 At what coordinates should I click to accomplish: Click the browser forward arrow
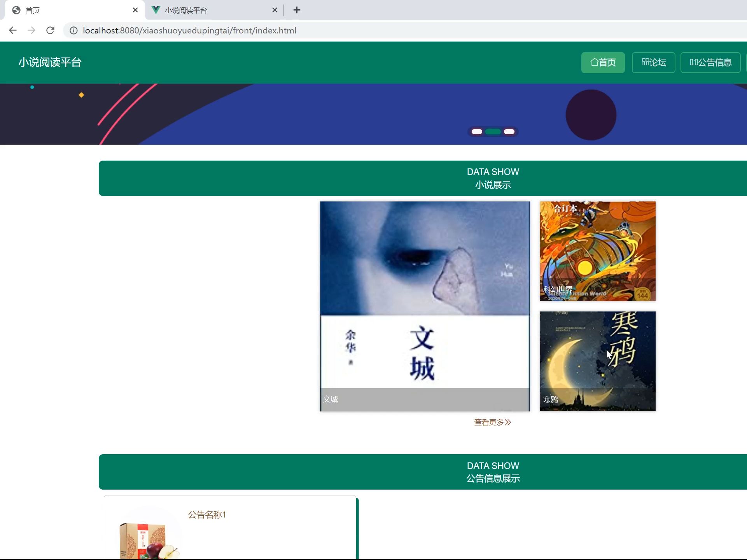click(31, 30)
